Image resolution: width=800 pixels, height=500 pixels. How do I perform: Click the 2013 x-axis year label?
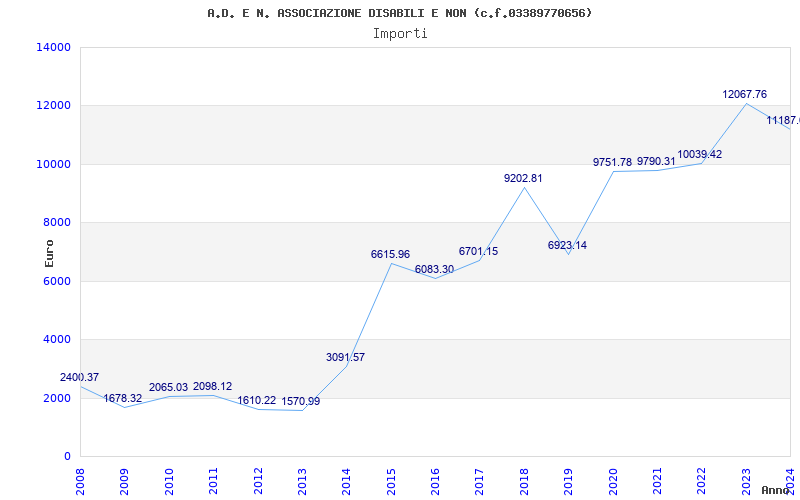click(x=302, y=481)
